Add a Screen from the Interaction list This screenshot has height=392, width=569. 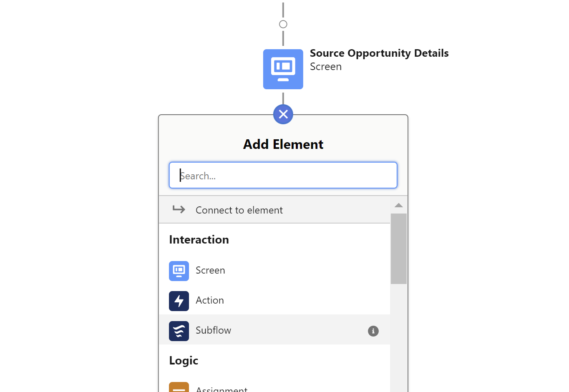coord(274,271)
